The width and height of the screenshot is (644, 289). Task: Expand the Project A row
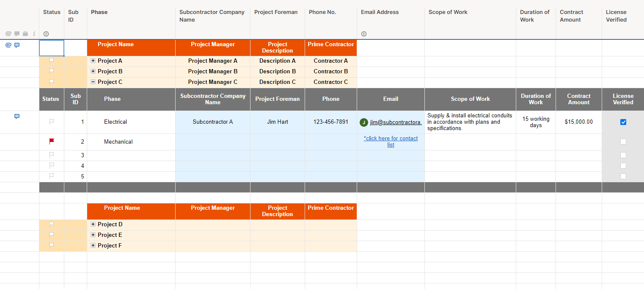click(x=93, y=61)
